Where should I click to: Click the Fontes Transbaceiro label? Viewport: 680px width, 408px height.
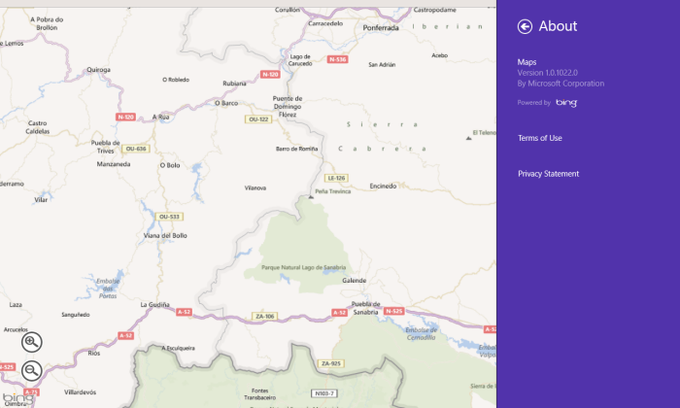click(x=260, y=394)
